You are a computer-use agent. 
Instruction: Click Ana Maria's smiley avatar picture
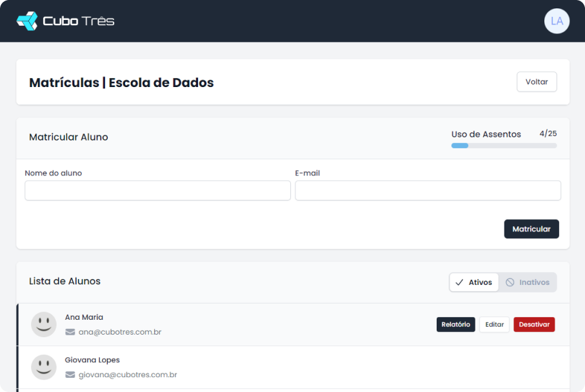point(43,324)
